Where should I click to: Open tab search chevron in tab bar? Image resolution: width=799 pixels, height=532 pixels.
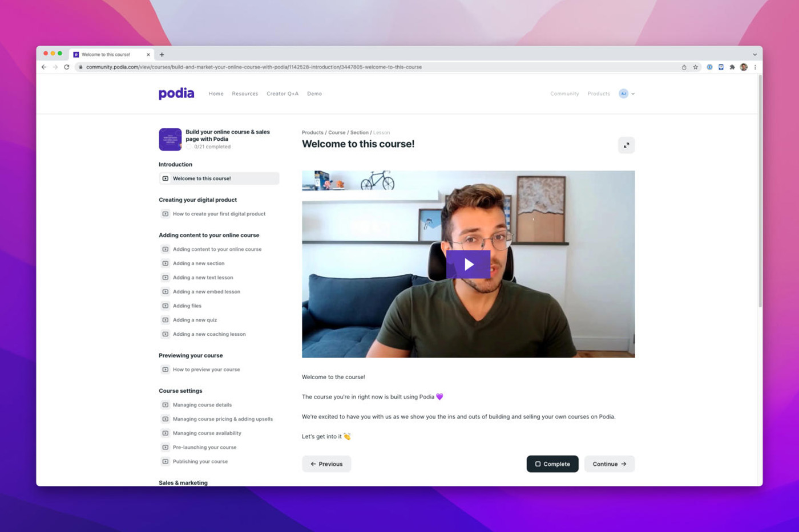(x=754, y=55)
